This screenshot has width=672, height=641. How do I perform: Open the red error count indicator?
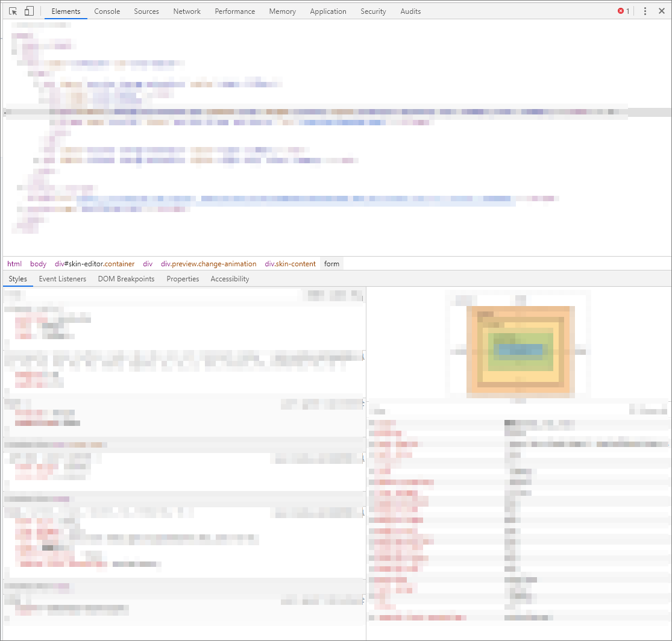tap(624, 11)
